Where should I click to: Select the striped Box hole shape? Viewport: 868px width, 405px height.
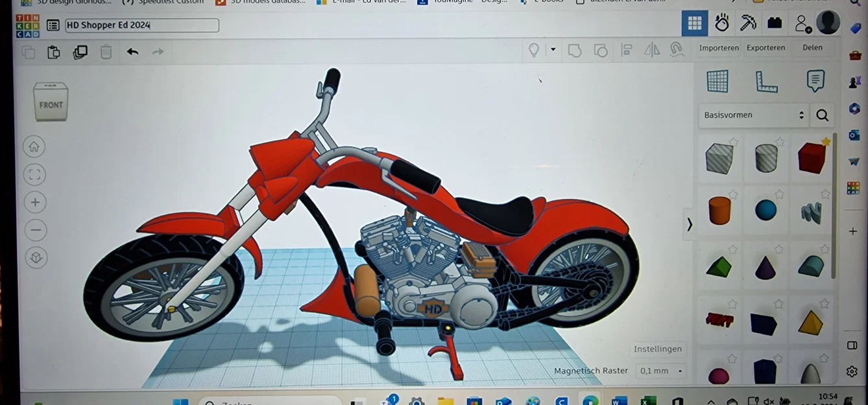pyautogui.click(x=719, y=158)
